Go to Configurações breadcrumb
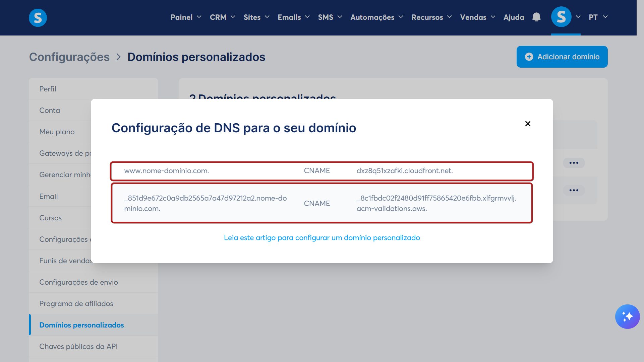This screenshot has height=362, width=644. pos(69,57)
